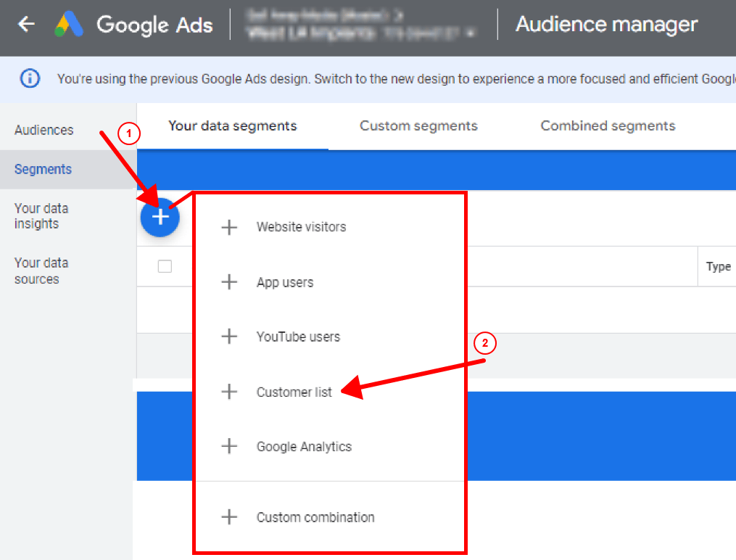736x560 pixels.
Task: Open Audiences in the left sidebar
Action: (44, 130)
